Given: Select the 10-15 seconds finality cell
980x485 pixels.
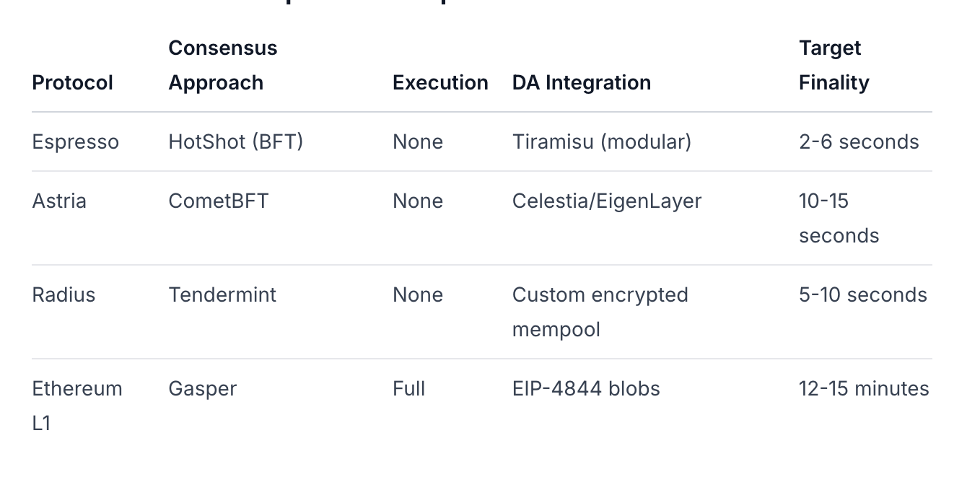Looking at the screenshot, I should point(839,218).
